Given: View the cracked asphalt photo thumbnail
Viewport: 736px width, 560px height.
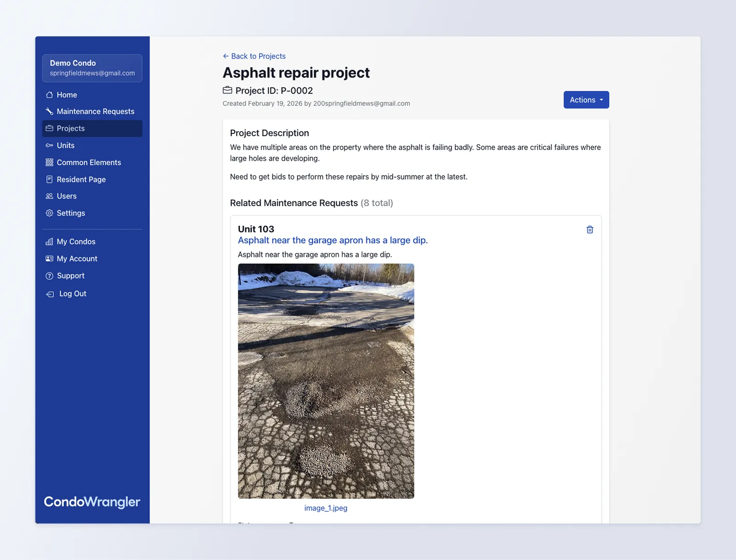Looking at the screenshot, I should point(326,381).
